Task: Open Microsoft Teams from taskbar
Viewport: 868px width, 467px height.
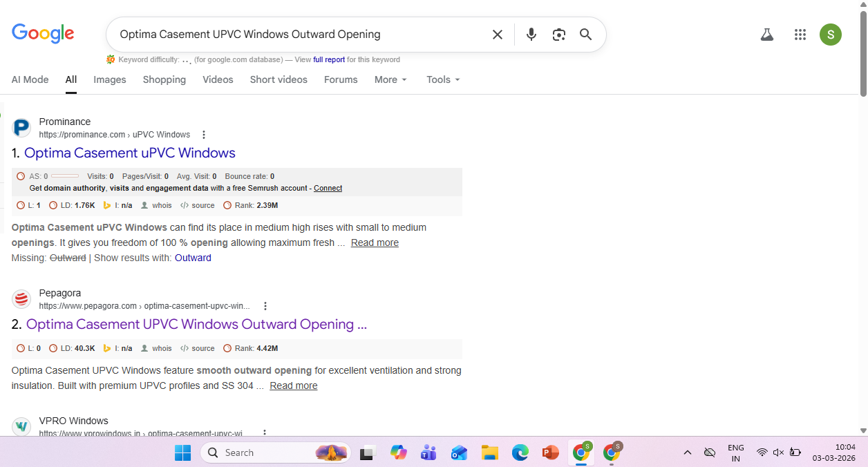Action: 428,452
